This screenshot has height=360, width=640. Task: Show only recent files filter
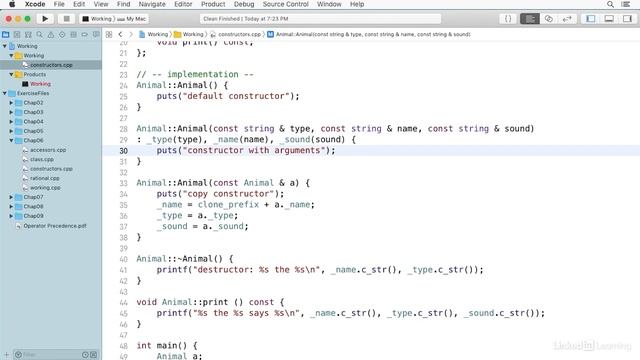(x=85, y=355)
